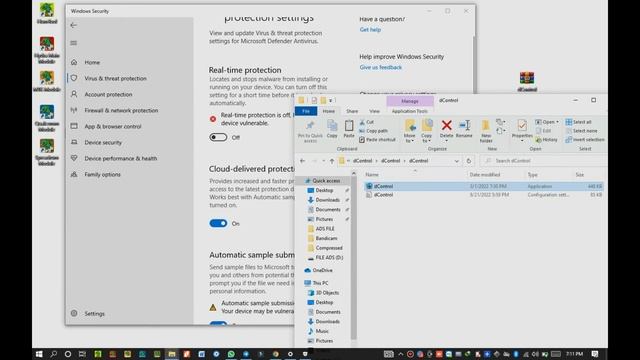The height and width of the screenshot is (360, 640).
Task: Open the notification center icon
Action: pos(595,354)
